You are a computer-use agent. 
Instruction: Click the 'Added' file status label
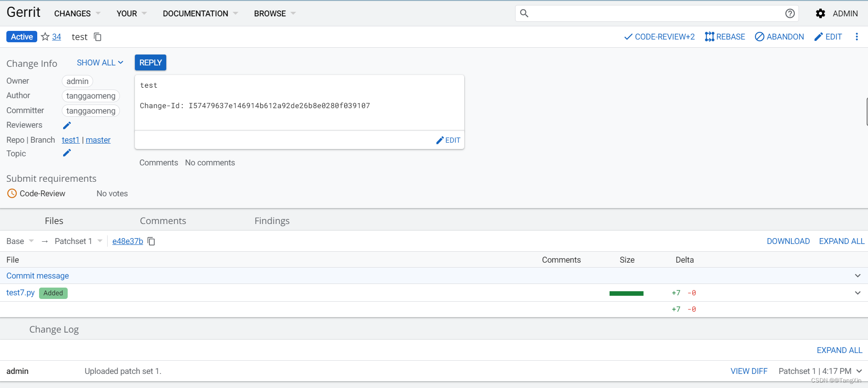pyautogui.click(x=53, y=293)
